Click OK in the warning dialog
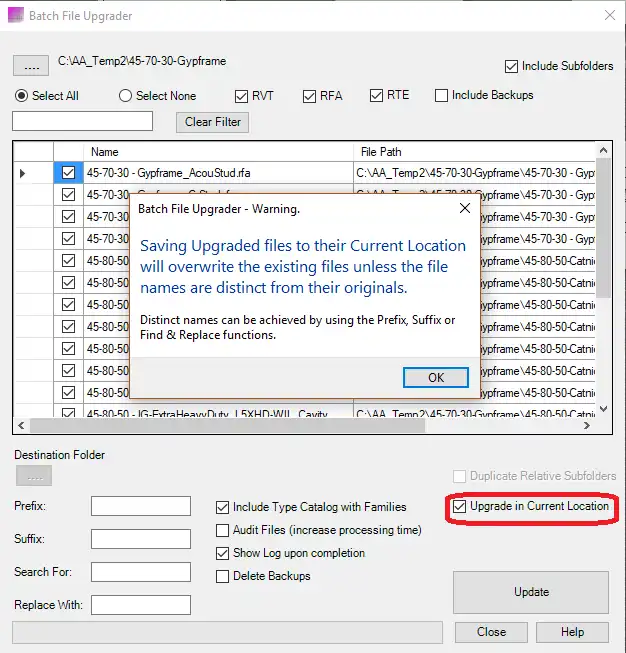Screen dimensions: 626x653 click(x=435, y=378)
